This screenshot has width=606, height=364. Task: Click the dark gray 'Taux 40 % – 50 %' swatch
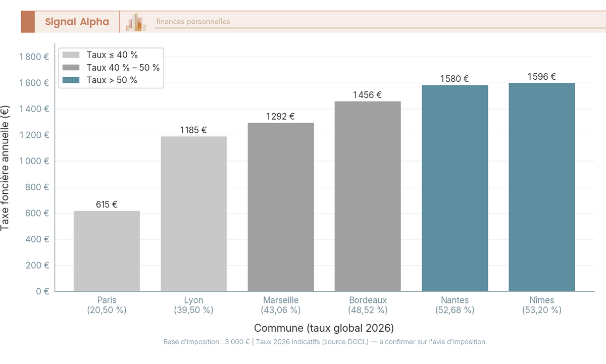tap(71, 68)
